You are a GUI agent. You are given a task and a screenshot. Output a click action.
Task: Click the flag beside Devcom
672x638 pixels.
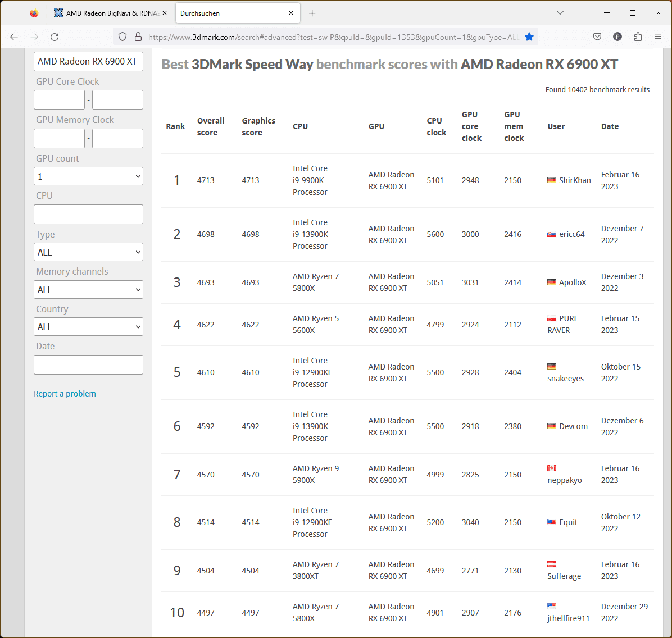pyautogui.click(x=552, y=426)
